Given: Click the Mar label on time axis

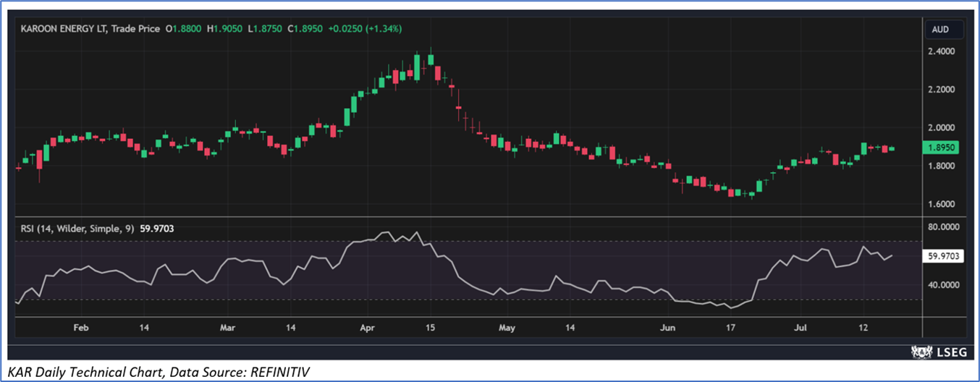Looking at the screenshot, I should [227, 328].
